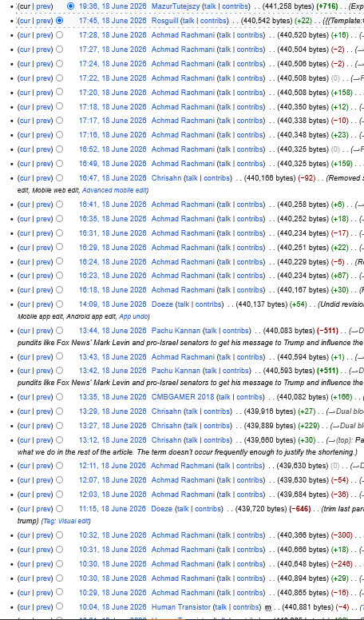Open Chrisahn user page at 16:47 row
The image size is (364, 620).
(x=166, y=178)
